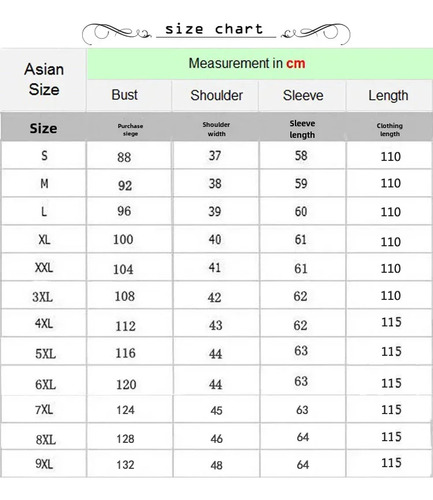Select the 'Measurement in cm' green header

pos(260,63)
